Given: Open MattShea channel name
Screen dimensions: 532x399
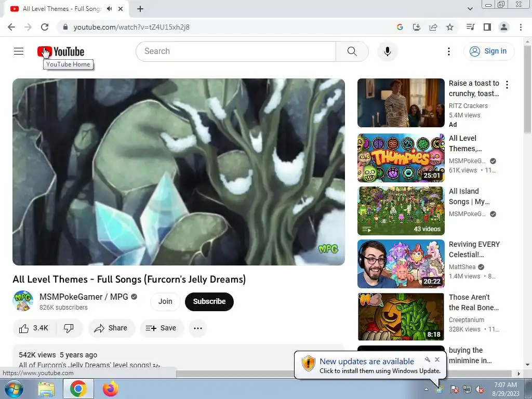Looking at the screenshot, I should tap(462, 267).
